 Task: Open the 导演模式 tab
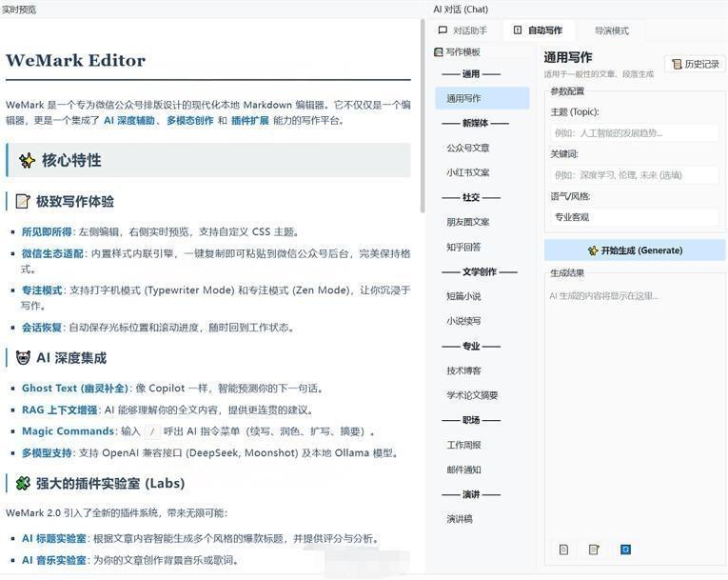(x=612, y=30)
